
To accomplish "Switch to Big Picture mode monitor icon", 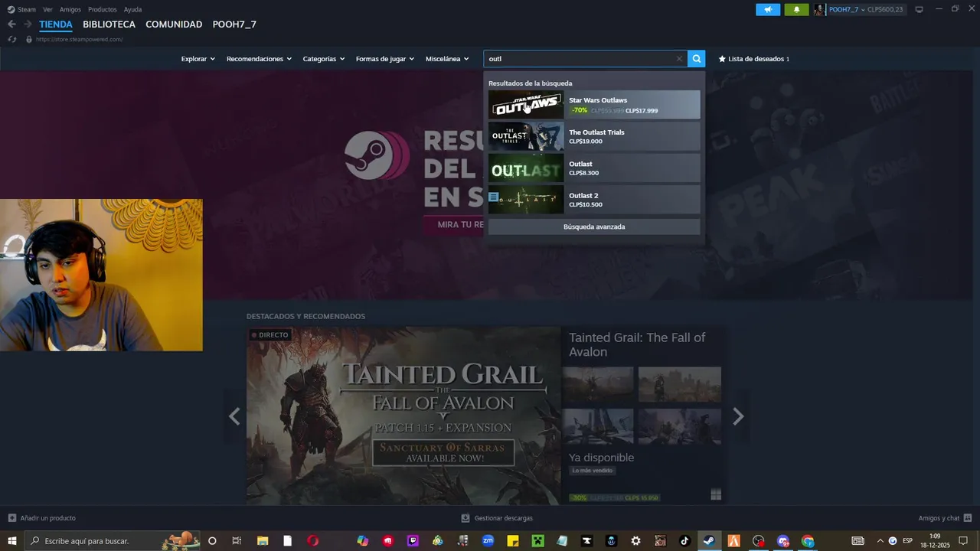I will click(x=920, y=9).
